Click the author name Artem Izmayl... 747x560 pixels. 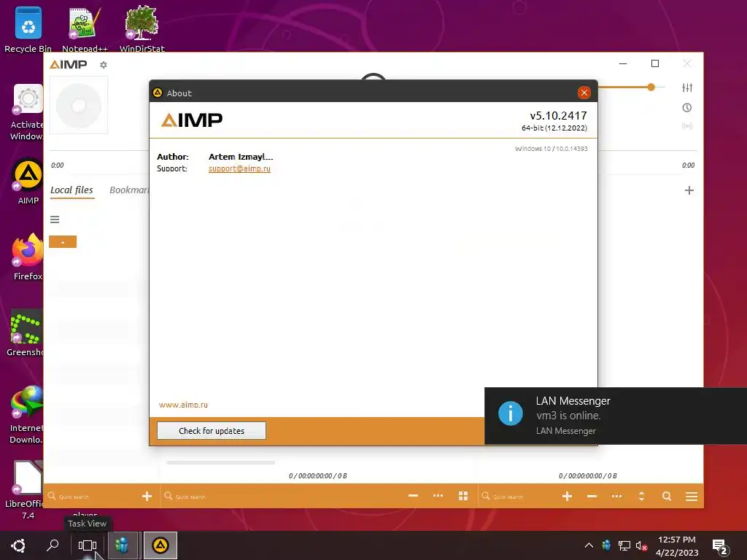241,157
